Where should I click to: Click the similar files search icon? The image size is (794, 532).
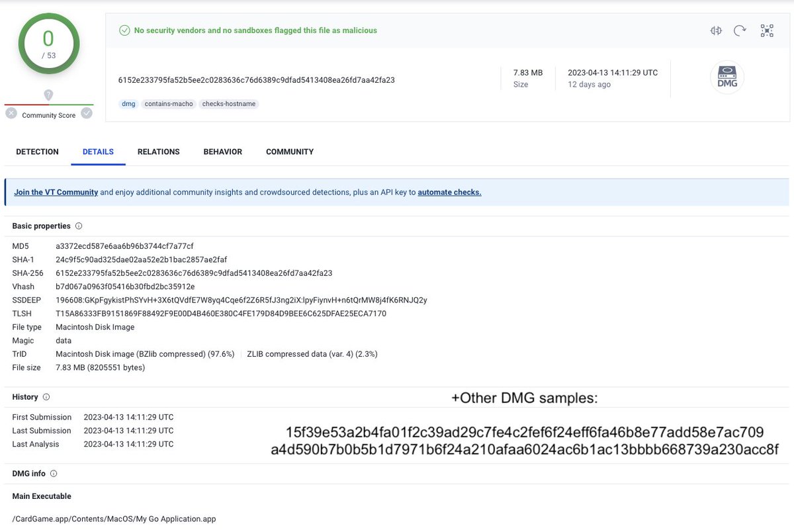coord(716,30)
